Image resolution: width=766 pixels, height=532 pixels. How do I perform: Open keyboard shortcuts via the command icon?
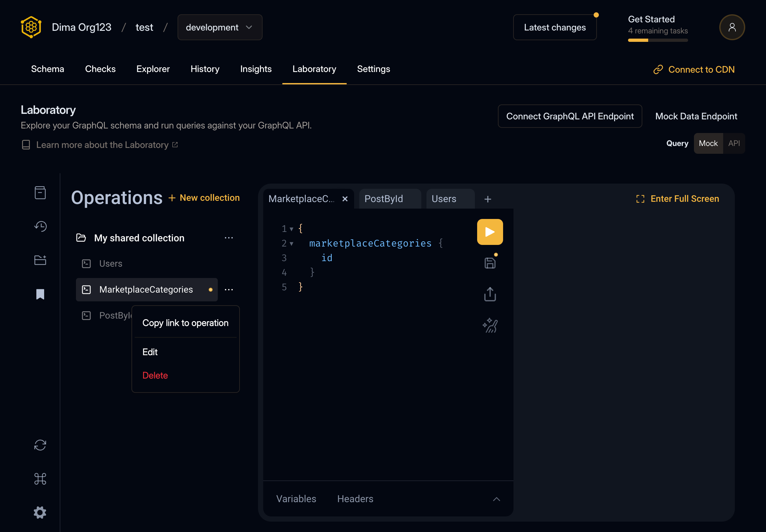tap(40, 479)
